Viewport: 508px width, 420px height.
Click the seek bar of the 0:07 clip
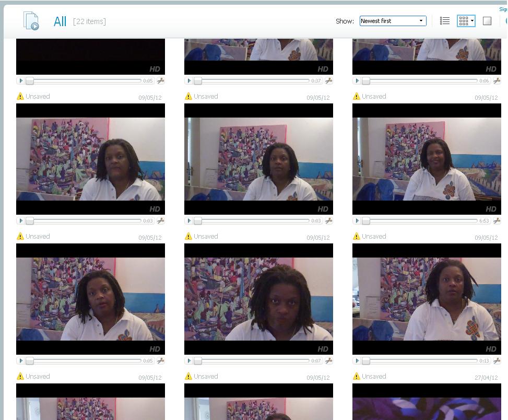[252, 360]
